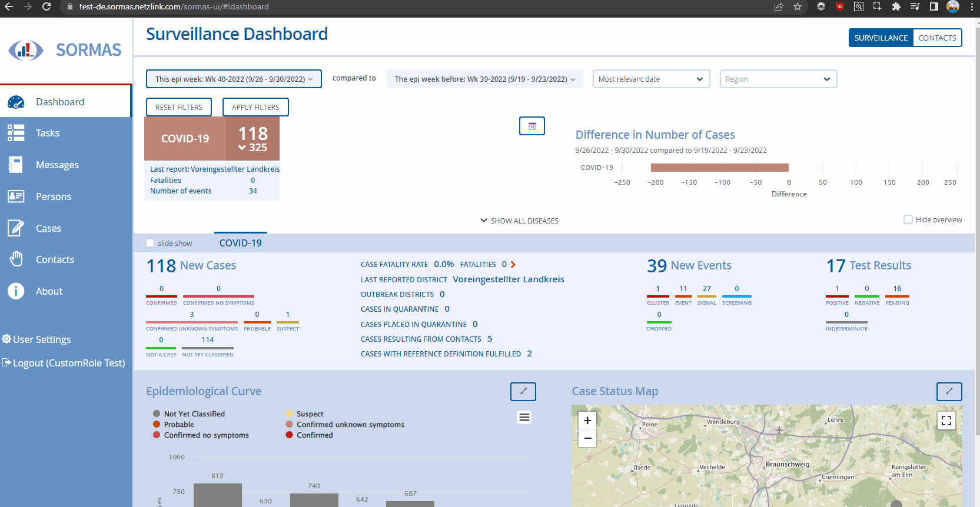Click Braunschweig on the map
The image size is (980, 507).
pos(788,464)
